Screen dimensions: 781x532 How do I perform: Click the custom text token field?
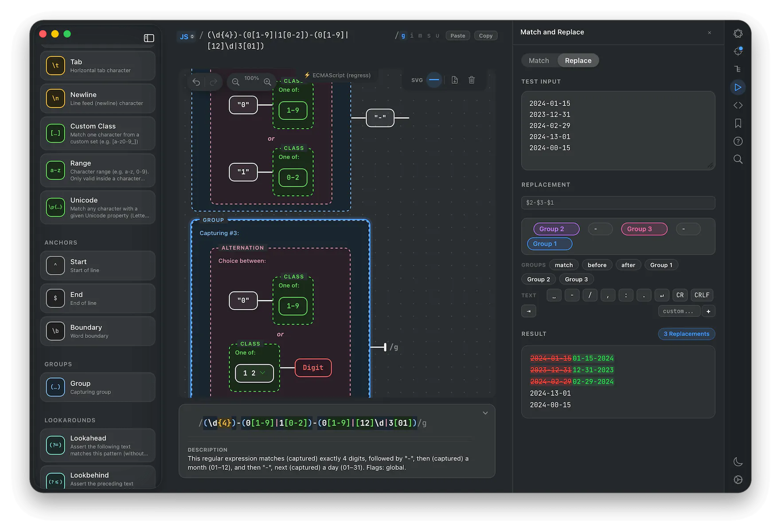[679, 311]
